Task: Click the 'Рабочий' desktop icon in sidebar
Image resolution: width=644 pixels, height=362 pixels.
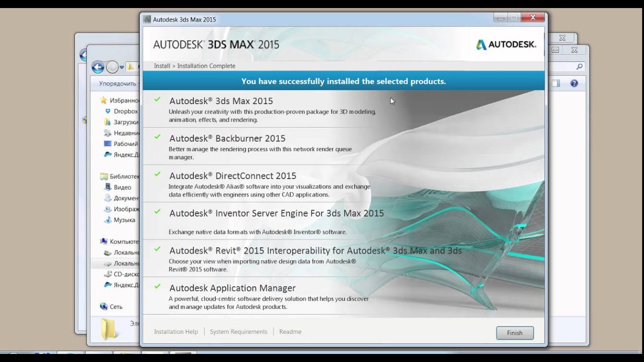Action: point(108,144)
